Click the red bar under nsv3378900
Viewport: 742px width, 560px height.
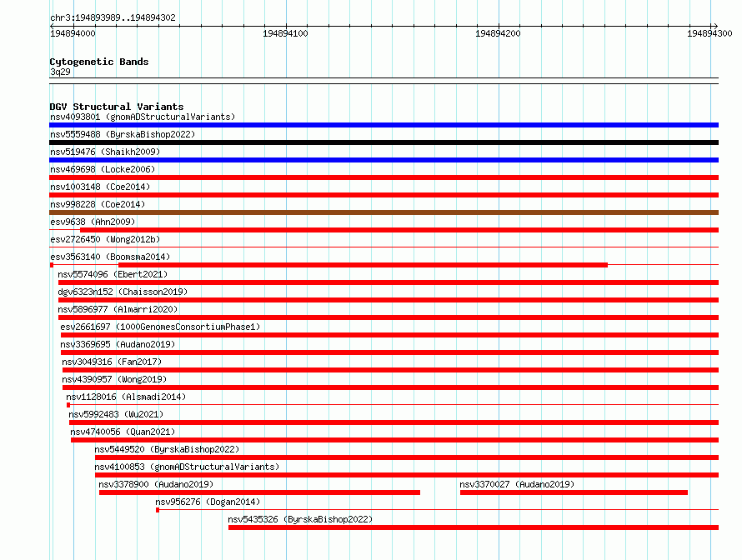pyautogui.click(x=259, y=492)
